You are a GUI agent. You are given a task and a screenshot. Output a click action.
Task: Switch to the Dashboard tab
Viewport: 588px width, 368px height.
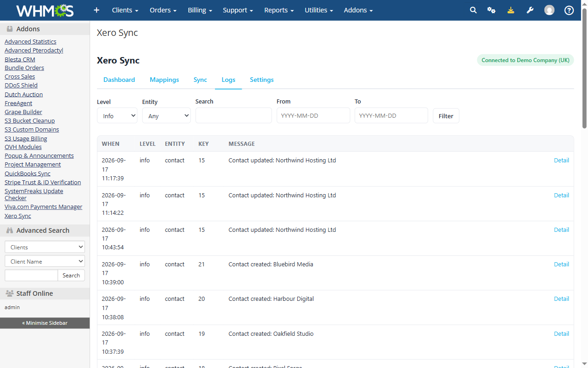[119, 80]
